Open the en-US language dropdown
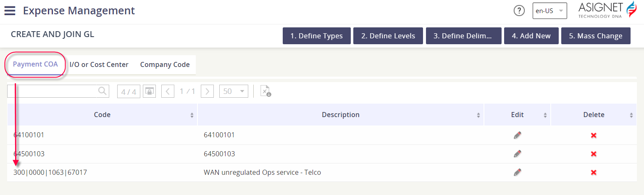 tap(550, 11)
